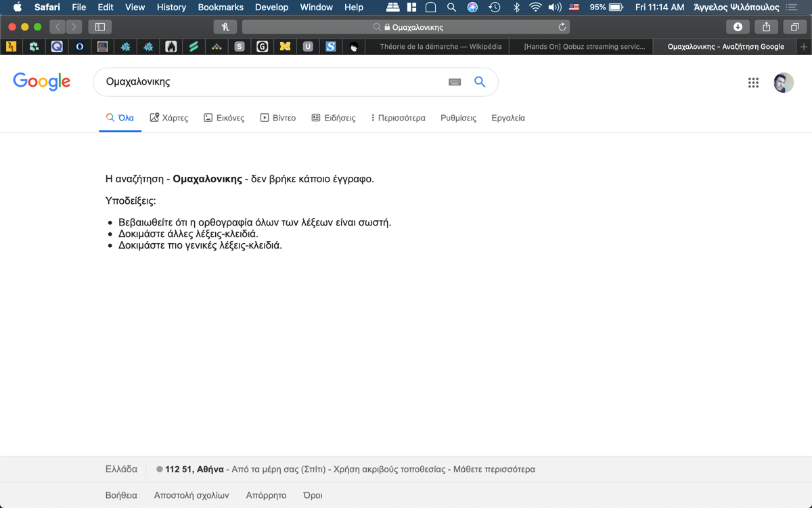Open the Quora favorite from the bookmarks bar
Viewport: 812px width, 508px height.
tap(57, 46)
